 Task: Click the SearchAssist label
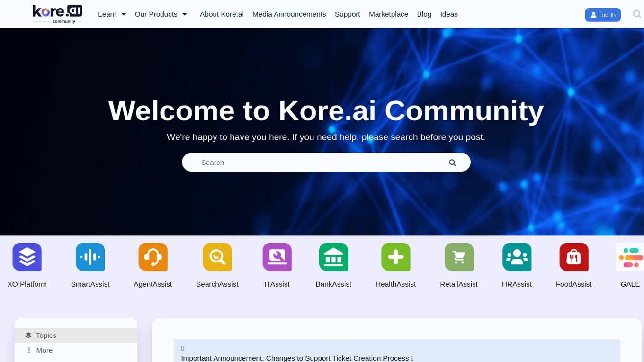[x=217, y=284]
